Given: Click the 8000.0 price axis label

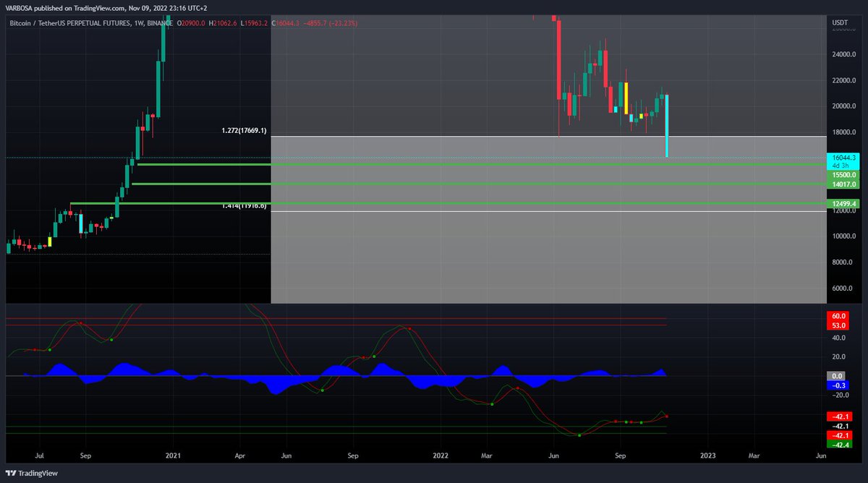Looking at the screenshot, I should point(843,262).
